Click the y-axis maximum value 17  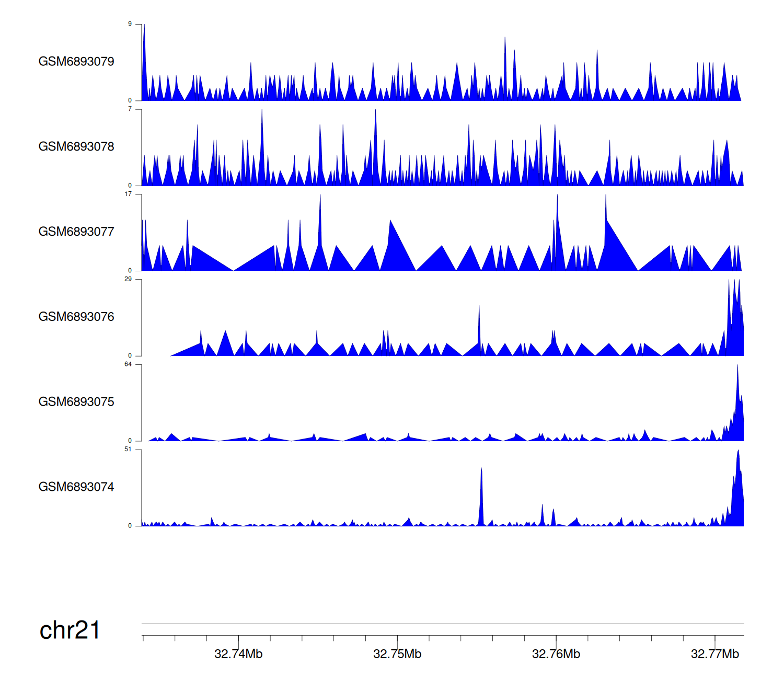[128, 194]
